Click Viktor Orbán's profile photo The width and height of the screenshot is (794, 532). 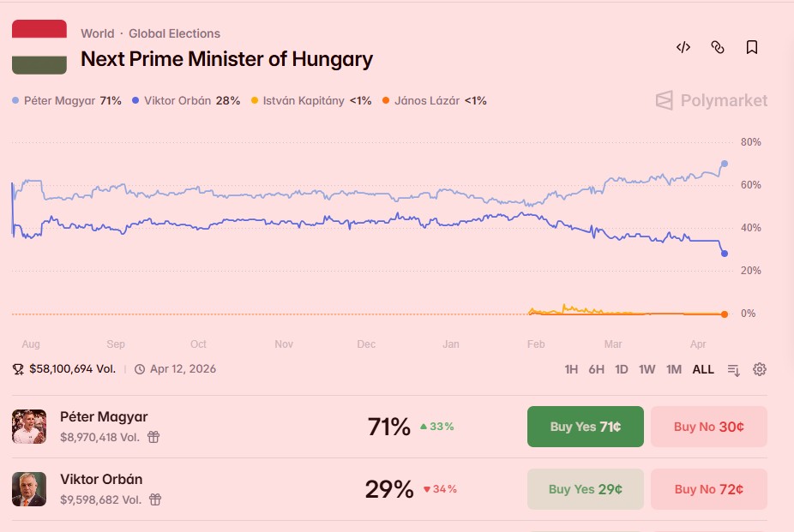pos(29,489)
